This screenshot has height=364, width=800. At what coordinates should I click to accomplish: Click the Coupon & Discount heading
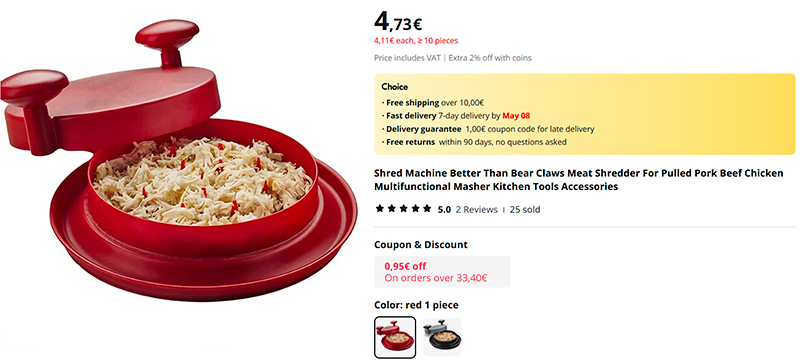[421, 245]
